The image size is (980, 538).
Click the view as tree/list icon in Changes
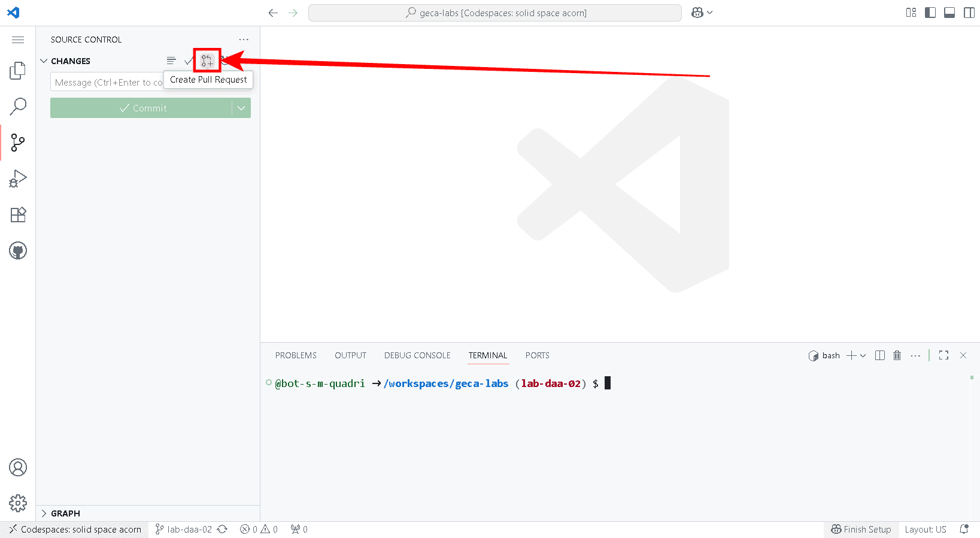coord(171,61)
